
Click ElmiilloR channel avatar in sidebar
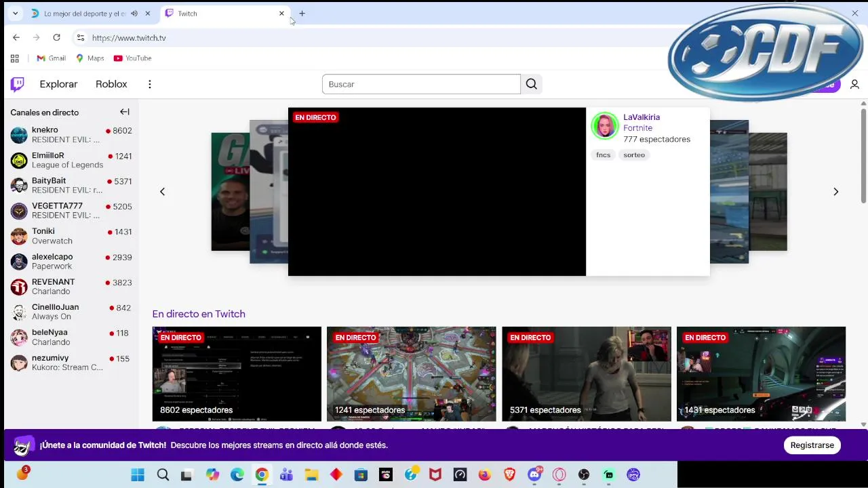pos(19,160)
